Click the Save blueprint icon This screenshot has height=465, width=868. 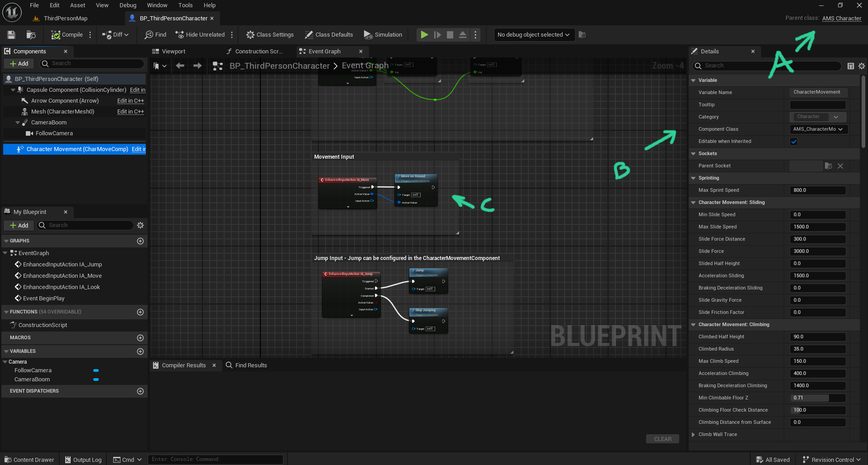11,35
